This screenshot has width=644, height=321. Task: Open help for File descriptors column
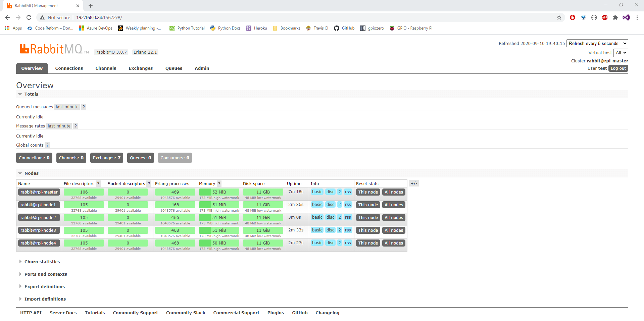click(98, 184)
